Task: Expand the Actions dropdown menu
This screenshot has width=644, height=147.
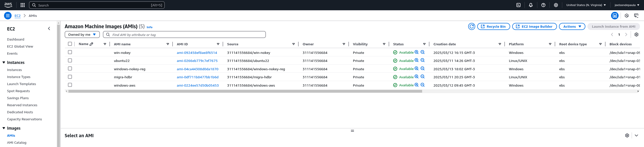Action: point(572,26)
